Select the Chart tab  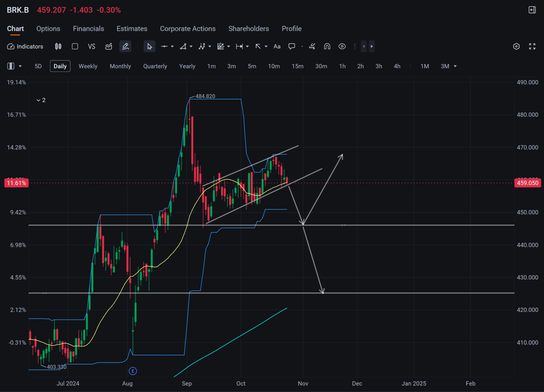(x=15, y=29)
